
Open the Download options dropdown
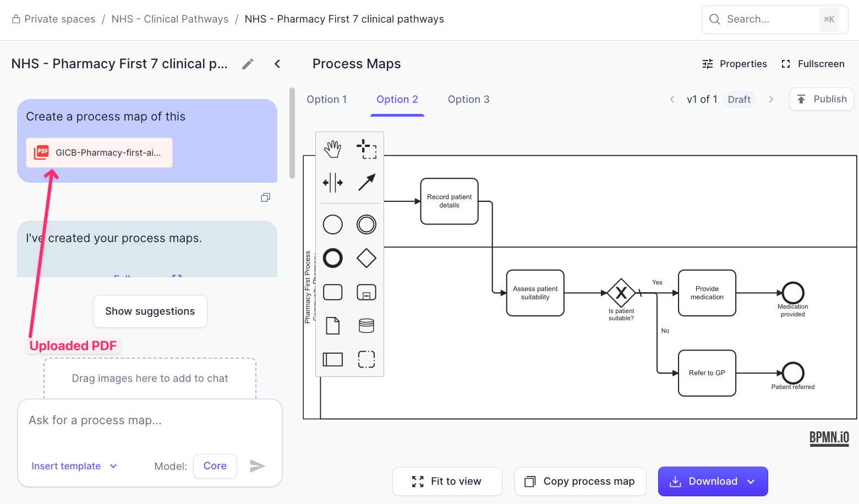pyautogui.click(x=751, y=481)
